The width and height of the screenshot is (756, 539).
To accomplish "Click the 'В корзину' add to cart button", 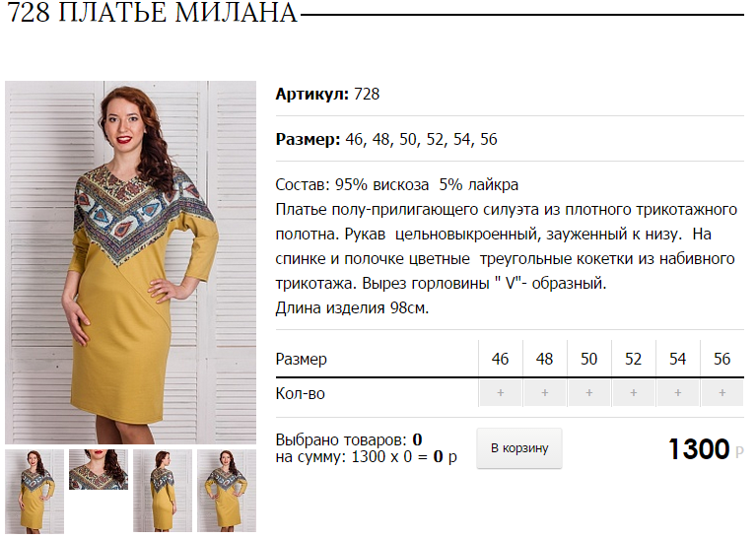I will pyautogui.click(x=519, y=448).
